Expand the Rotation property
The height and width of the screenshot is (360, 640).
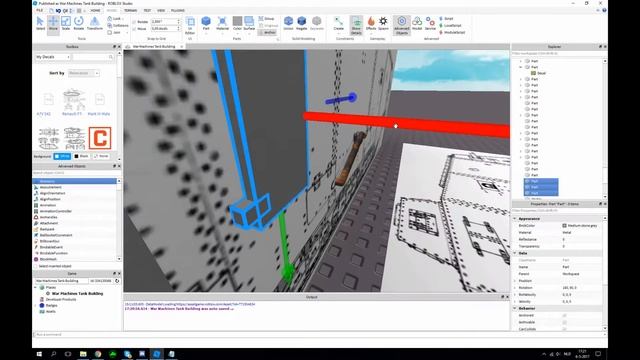point(515,288)
